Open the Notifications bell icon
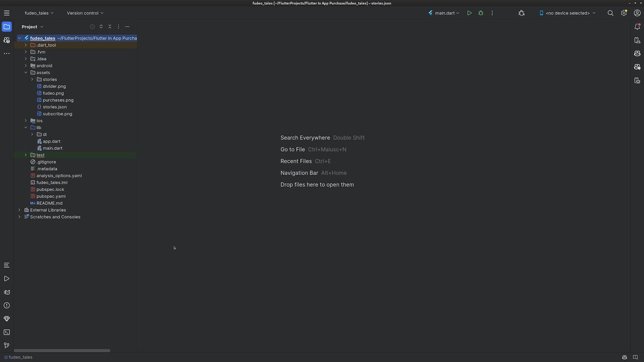The height and width of the screenshot is (362, 644). point(637,27)
